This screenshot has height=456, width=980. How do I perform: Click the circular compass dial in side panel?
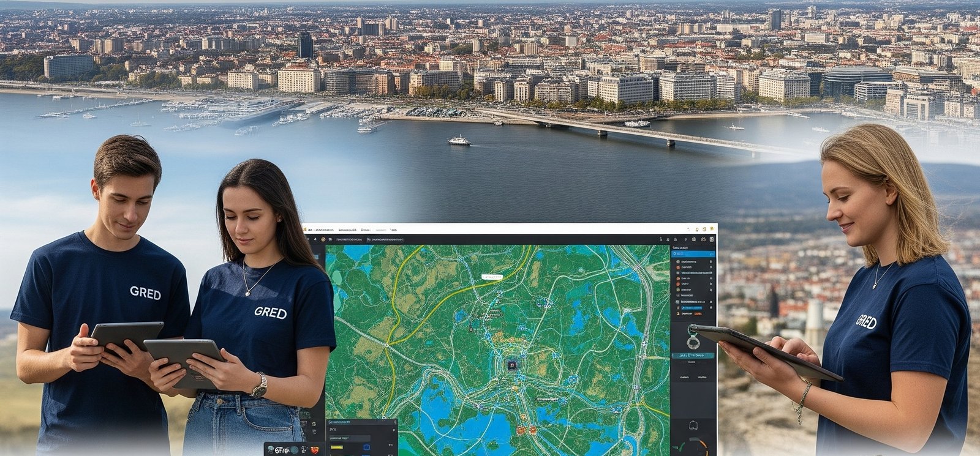coord(693,342)
